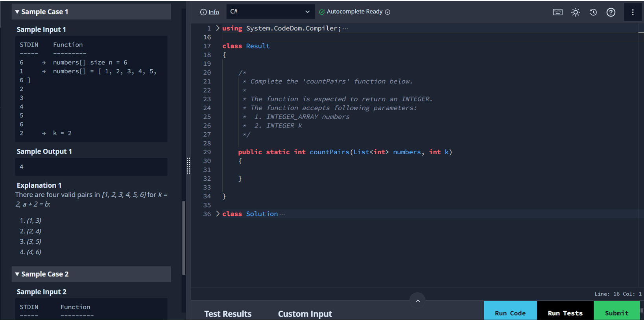Click 'numbers[] size n = 6' text
644x320 pixels.
pos(90,62)
